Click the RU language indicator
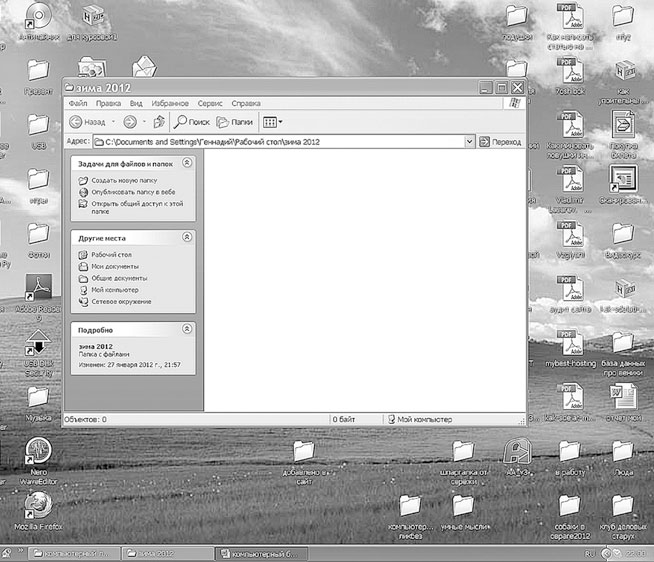 point(589,554)
